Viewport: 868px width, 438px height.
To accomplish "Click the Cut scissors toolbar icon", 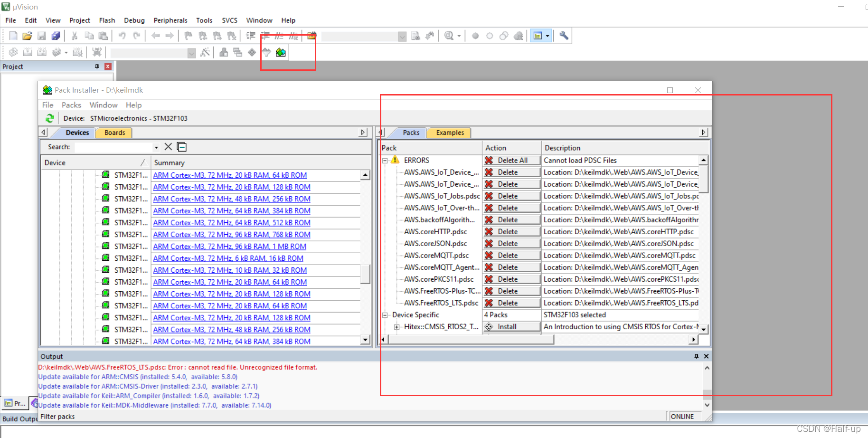I will (x=75, y=36).
